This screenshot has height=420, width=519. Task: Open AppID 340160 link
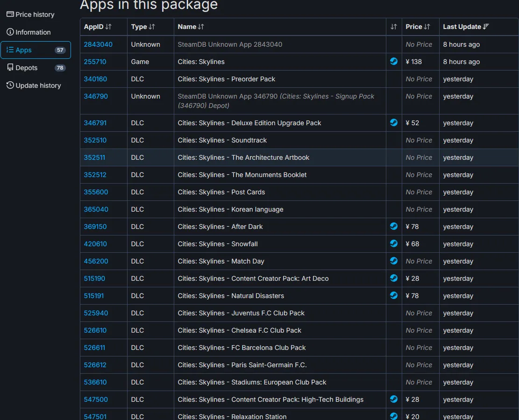[95, 79]
